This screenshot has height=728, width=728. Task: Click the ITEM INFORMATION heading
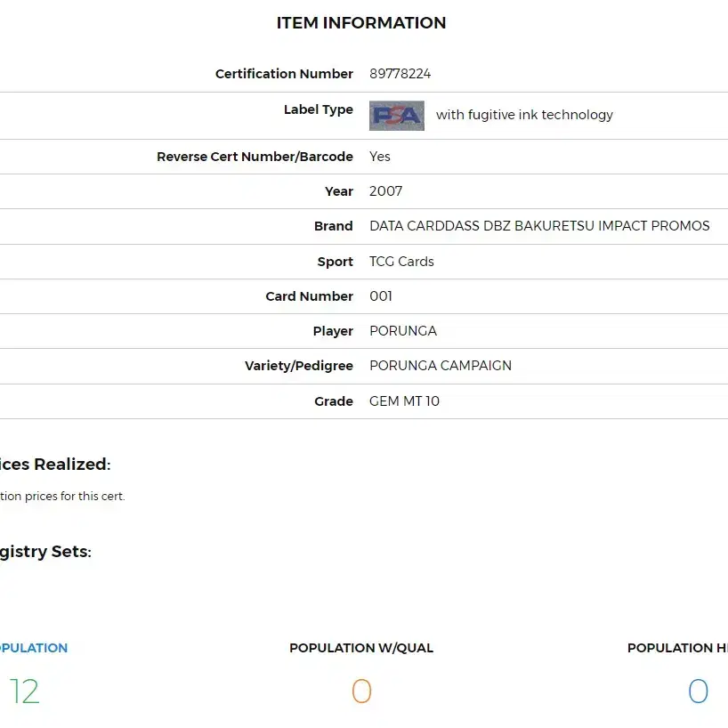(361, 23)
